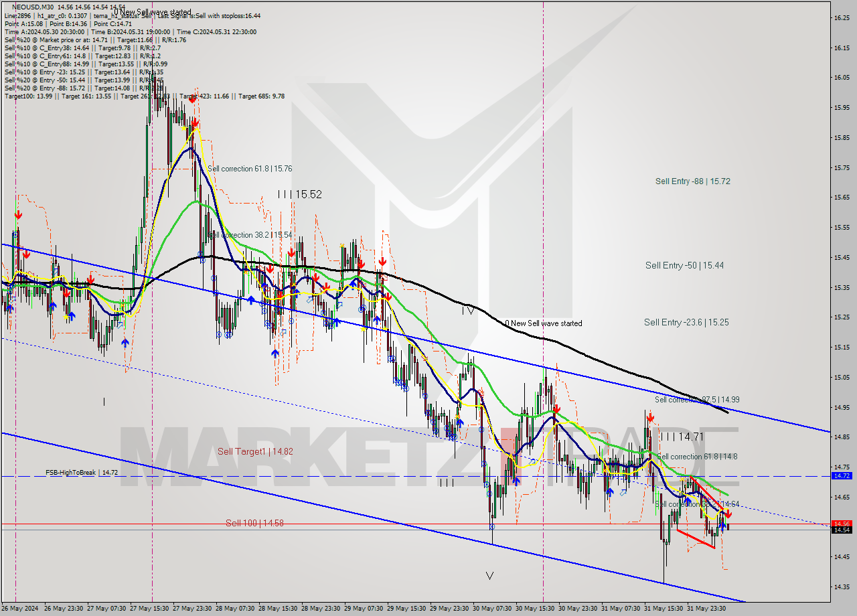Click the 'Sell %20 @ Market price or at: 14.71' line
The width and height of the screenshot is (857, 616).
(x=95, y=40)
